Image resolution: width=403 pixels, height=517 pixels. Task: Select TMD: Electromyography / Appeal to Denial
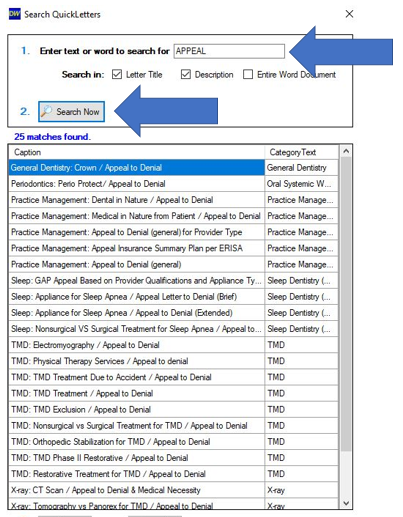(x=137, y=345)
